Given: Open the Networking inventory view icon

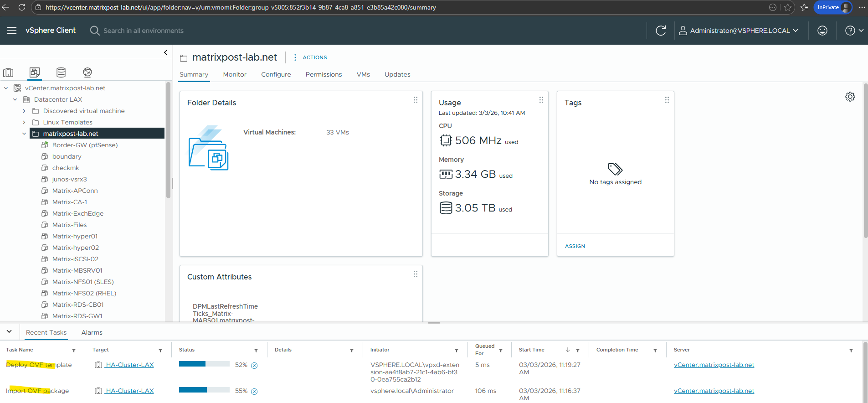Looking at the screenshot, I should [87, 72].
